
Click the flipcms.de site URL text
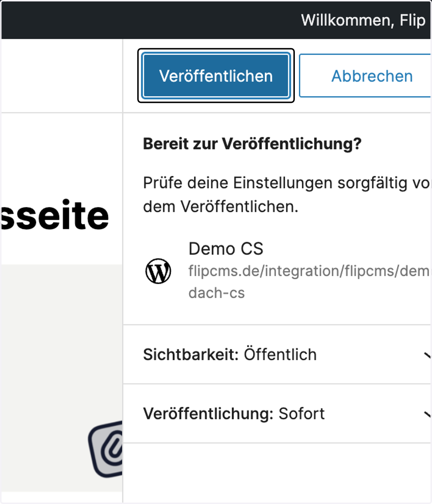click(x=309, y=282)
